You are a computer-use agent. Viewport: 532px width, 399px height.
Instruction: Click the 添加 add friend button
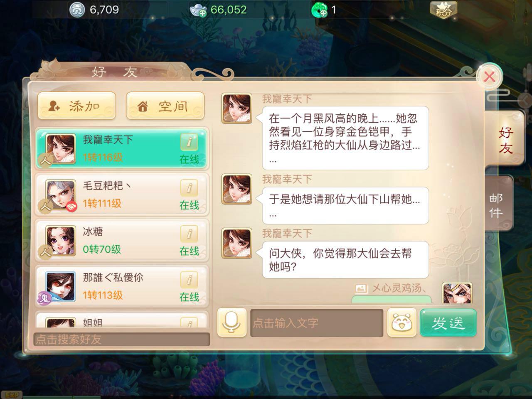click(x=76, y=106)
